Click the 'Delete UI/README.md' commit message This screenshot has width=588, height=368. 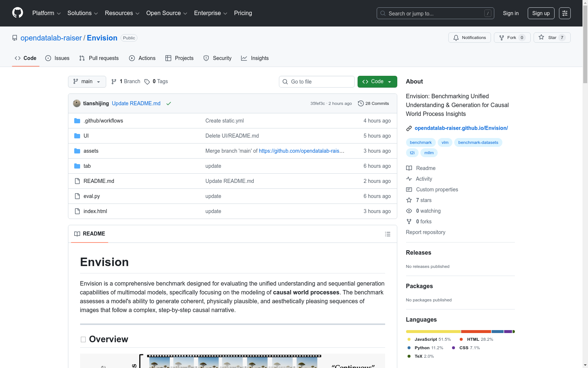[x=232, y=136]
